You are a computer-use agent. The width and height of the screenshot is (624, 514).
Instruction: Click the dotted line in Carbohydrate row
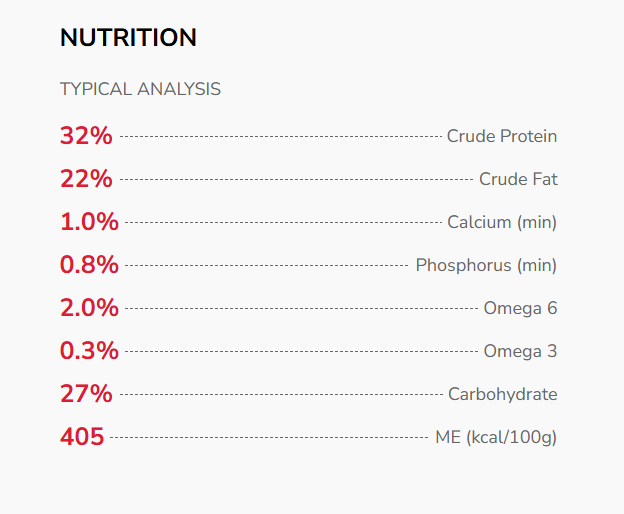point(280,394)
